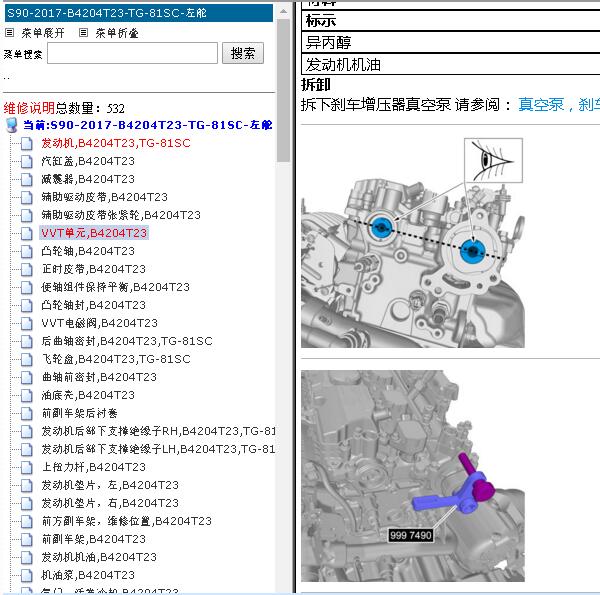Open 发动机,B4204T23,TG-81SC tree entry

click(x=116, y=143)
